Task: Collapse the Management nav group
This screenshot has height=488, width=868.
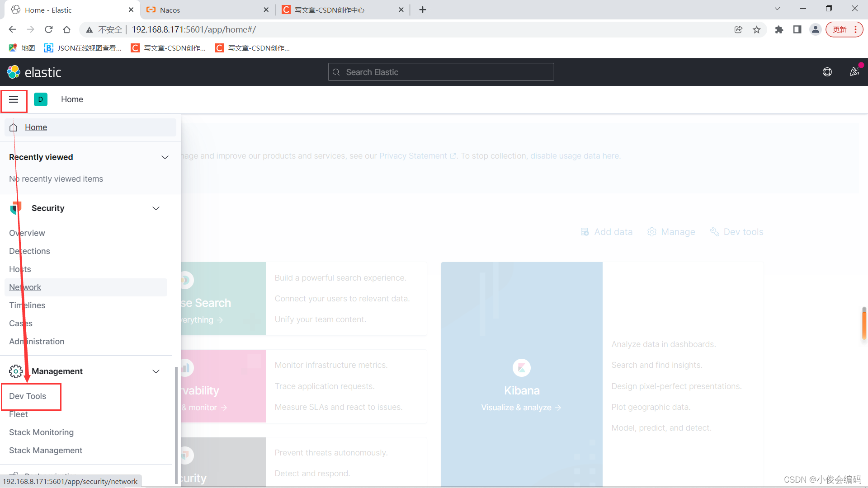Action: click(156, 371)
